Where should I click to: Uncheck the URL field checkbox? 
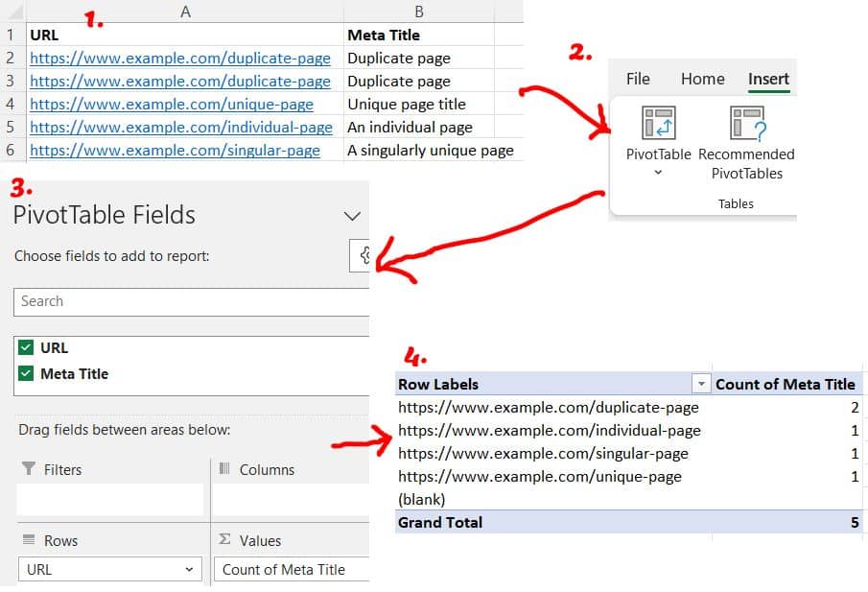tap(27, 348)
